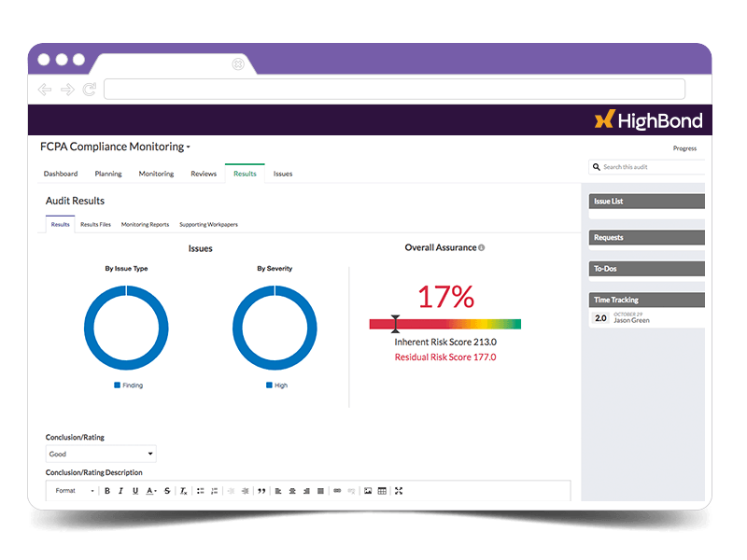Screen dimensions: 747x560
Task: Apply underline formatting to the description text
Action: (x=135, y=491)
